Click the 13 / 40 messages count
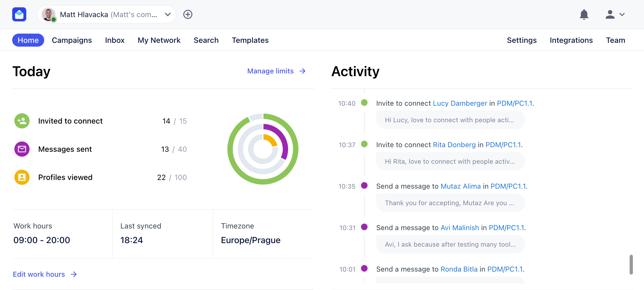This screenshot has height=290, width=644. pos(174,149)
